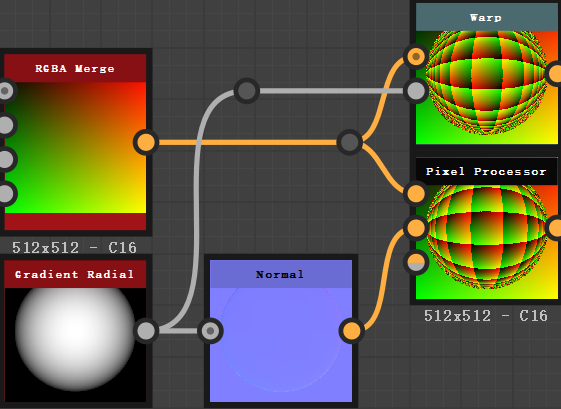Click the RGBA Merge orange output connector
Screen dimensions: 561x409
pos(146,142)
